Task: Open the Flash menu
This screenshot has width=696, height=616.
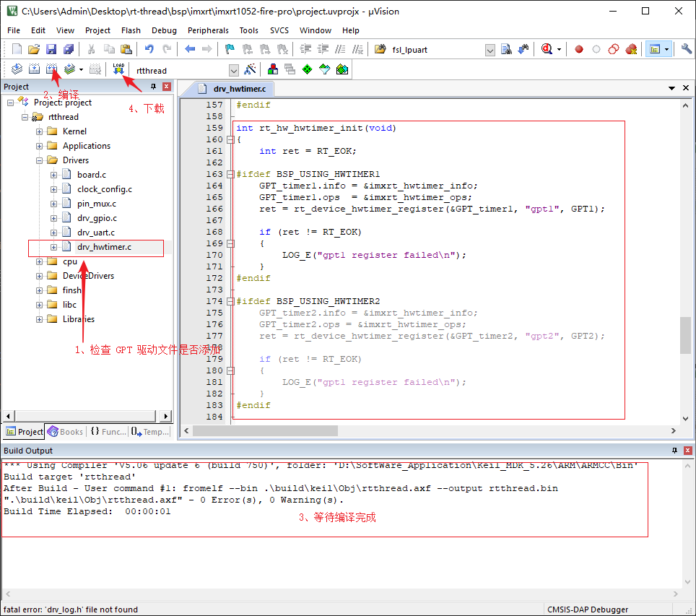Action: pos(131,30)
